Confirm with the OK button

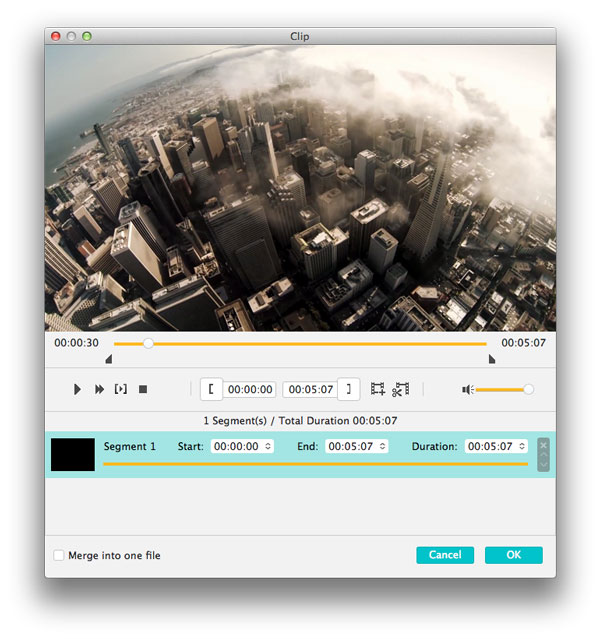click(x=514, y=555)
